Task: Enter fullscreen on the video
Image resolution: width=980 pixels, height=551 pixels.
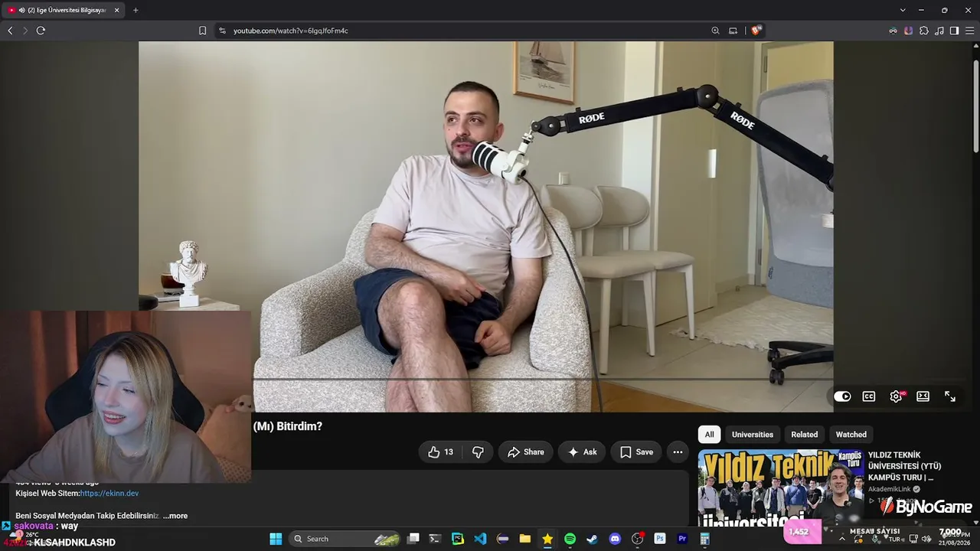Action: tap(950, 396)
